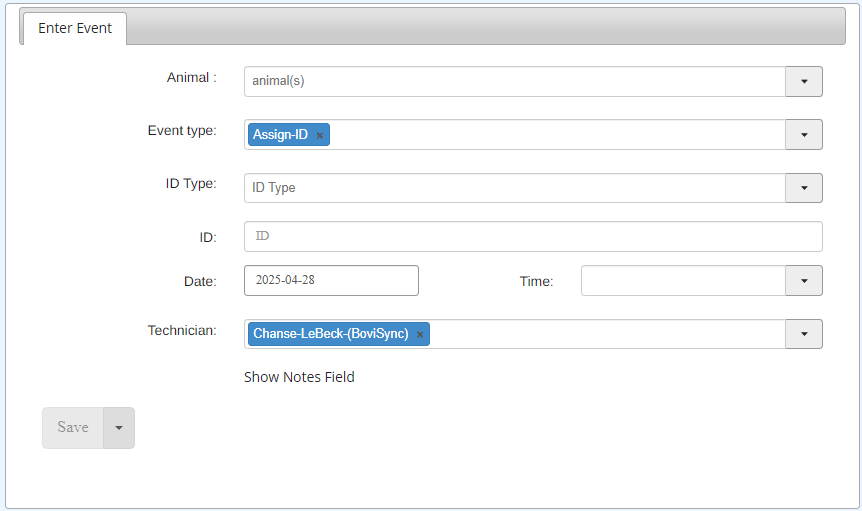Click inside the empty Time field
Viewport: 862px width, 511px height.
pos(683,281)
